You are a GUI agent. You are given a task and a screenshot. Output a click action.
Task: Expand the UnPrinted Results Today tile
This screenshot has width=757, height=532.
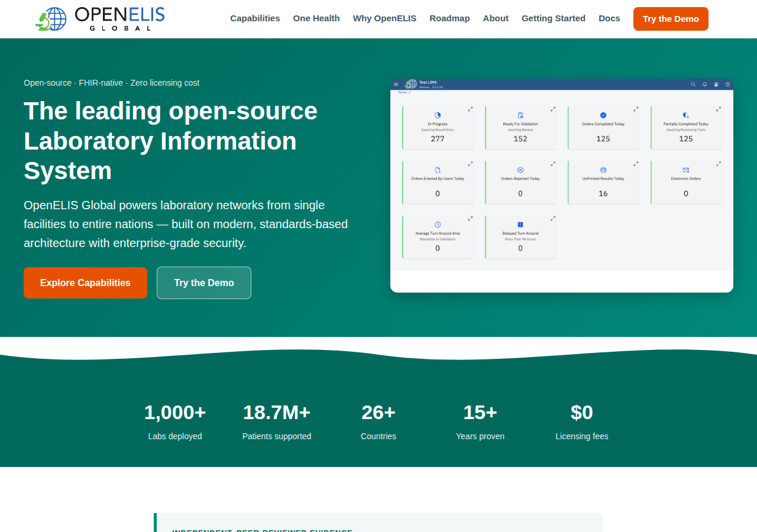pos(636,164)
